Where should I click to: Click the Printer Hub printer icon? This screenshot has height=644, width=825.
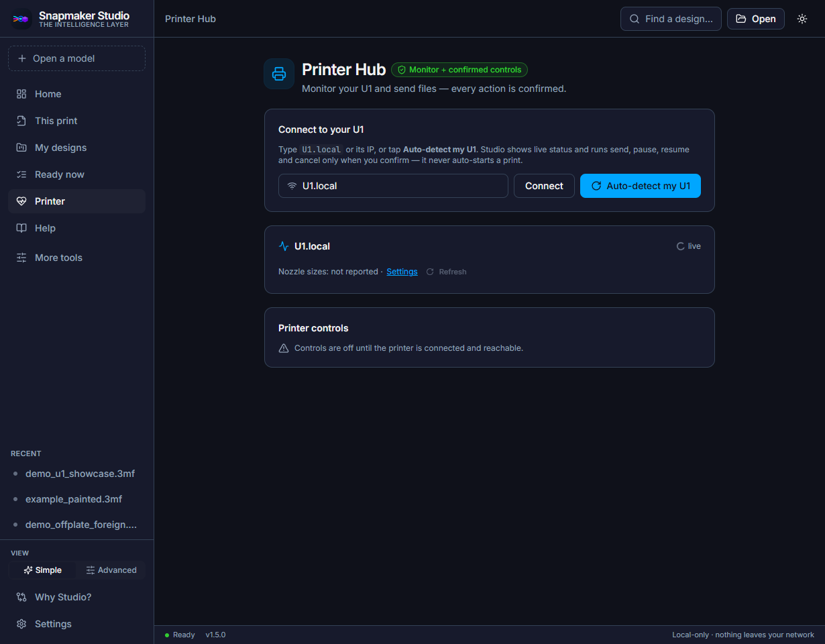[279, 74]
